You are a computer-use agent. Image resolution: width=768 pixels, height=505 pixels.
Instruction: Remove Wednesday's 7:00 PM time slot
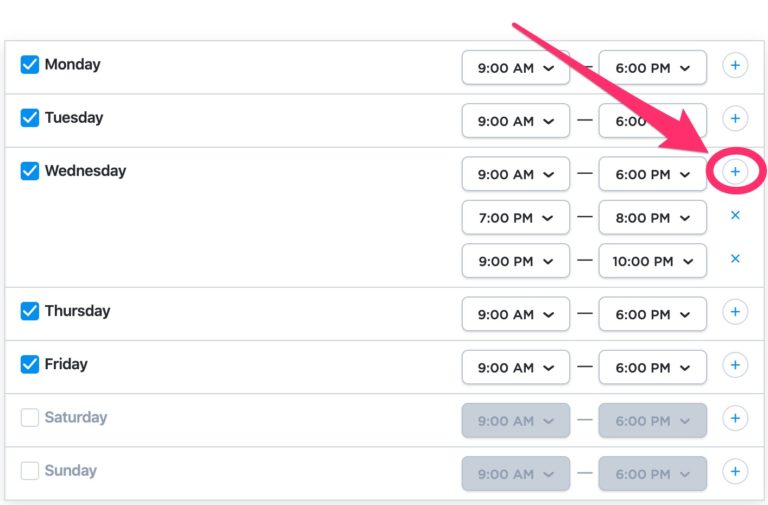click(735, 215)
